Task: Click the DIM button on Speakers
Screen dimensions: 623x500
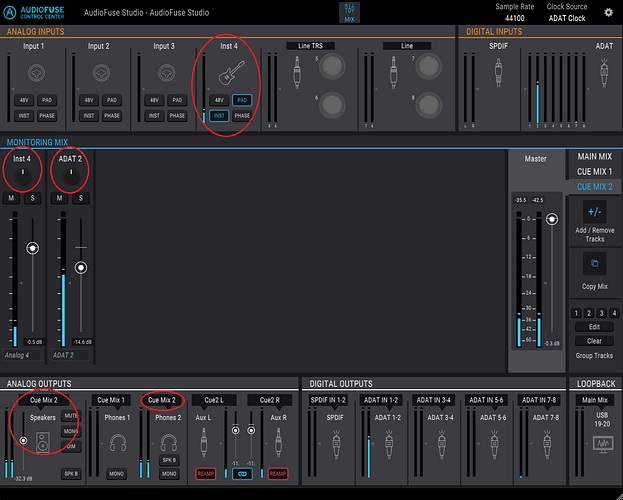Action: 72,446
